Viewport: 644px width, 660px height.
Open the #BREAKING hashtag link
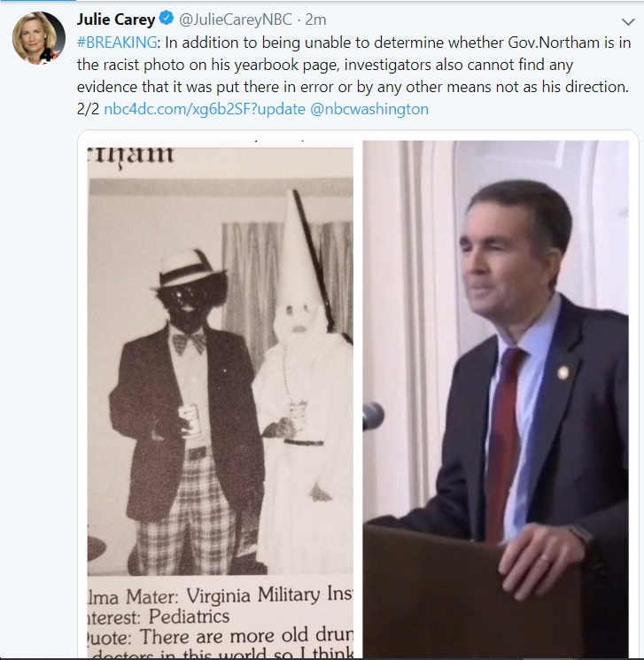tap(117, 43)
